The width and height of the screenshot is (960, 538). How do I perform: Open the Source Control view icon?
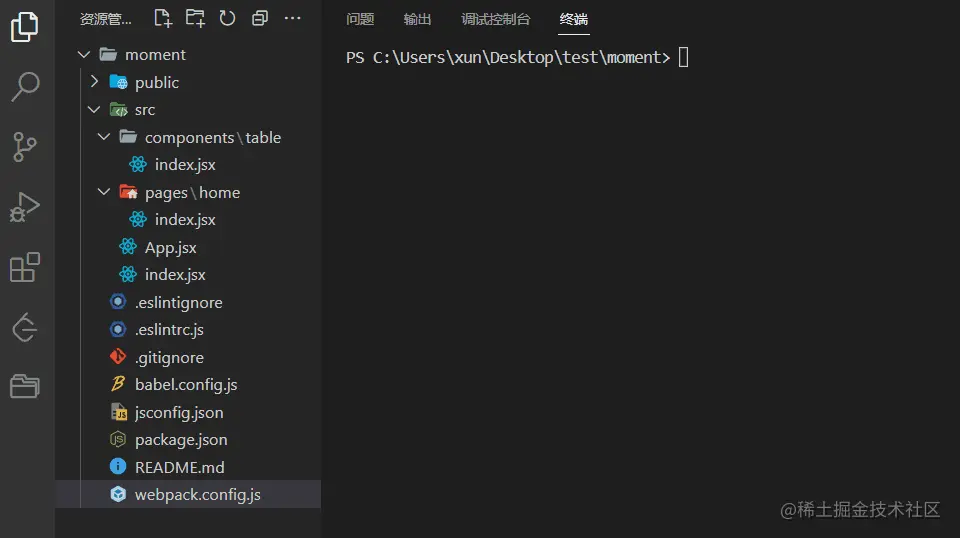click(25, 147)
